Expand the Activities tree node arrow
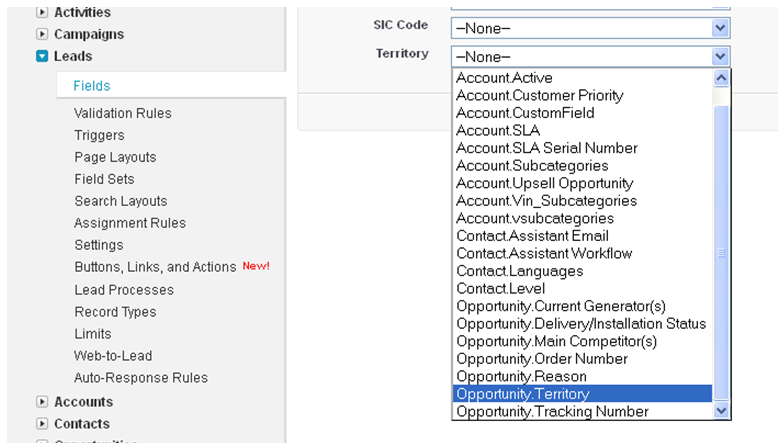782x443 pixels. pos(42,13)
